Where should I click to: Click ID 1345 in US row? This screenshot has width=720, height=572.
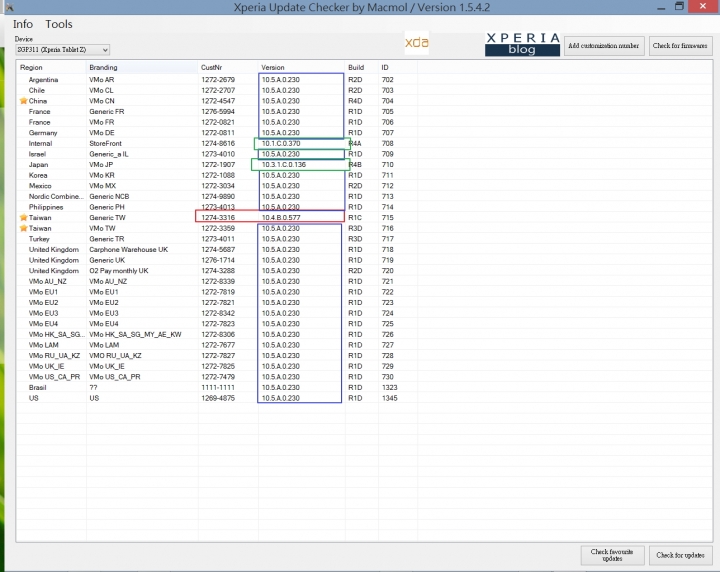coord(389,398)
